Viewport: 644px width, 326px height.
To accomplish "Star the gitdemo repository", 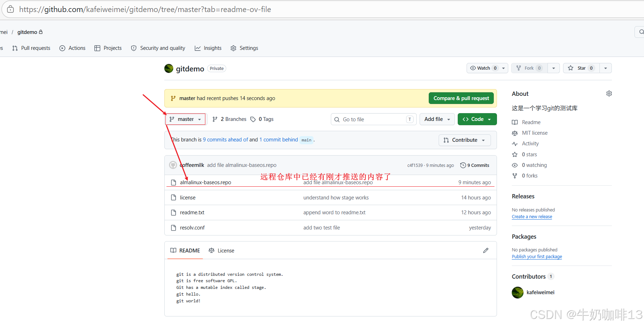I will coord(581,68).
